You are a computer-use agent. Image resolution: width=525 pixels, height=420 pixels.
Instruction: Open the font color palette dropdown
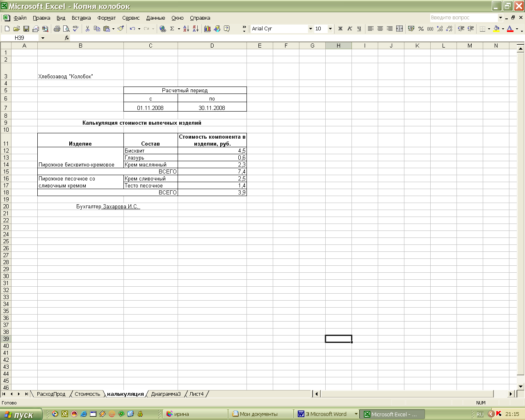click(x=516, y=29)
